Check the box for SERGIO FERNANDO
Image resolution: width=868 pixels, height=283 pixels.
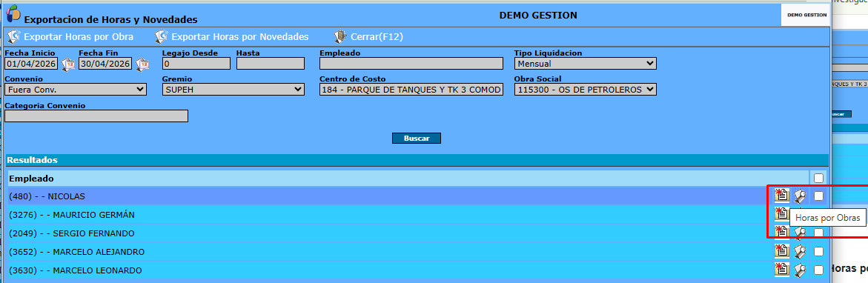click(x=819, y=233)
